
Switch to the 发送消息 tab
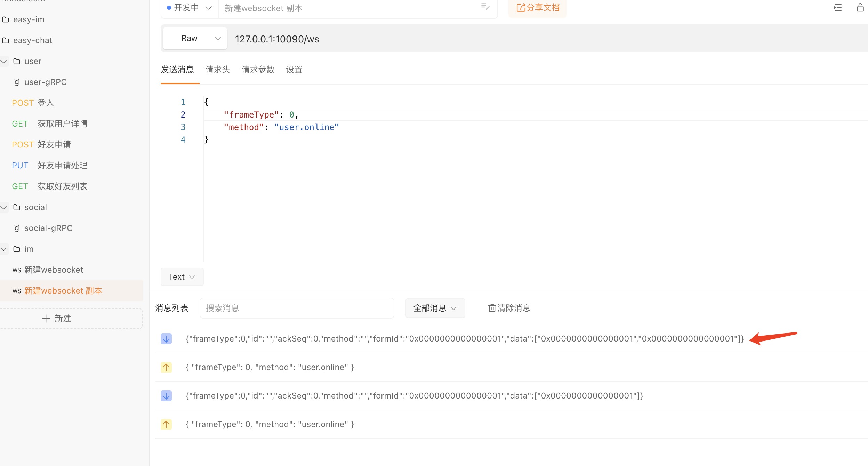(x=177, y=70)
